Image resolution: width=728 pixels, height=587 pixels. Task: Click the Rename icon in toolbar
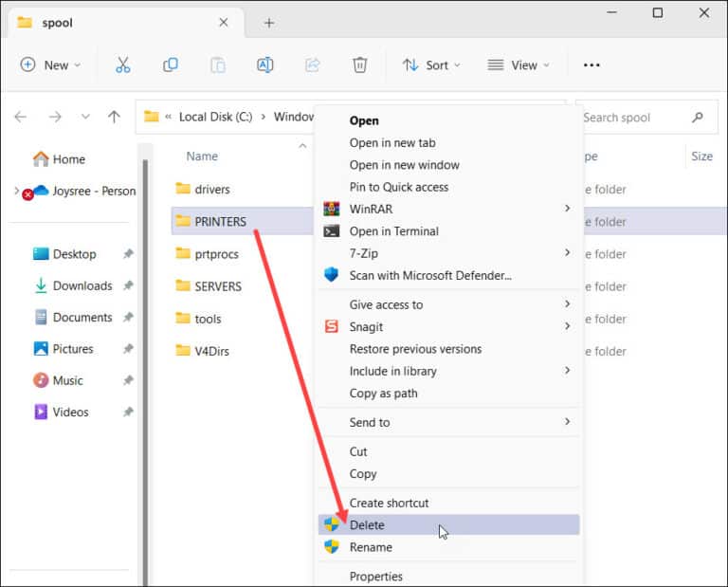point(265,65)
